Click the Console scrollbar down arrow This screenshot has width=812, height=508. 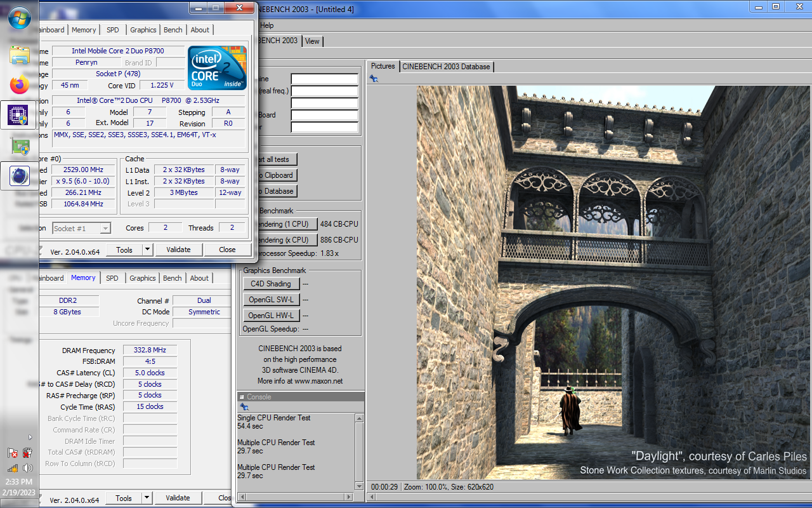pyautogui.click(x=360, y=486)
